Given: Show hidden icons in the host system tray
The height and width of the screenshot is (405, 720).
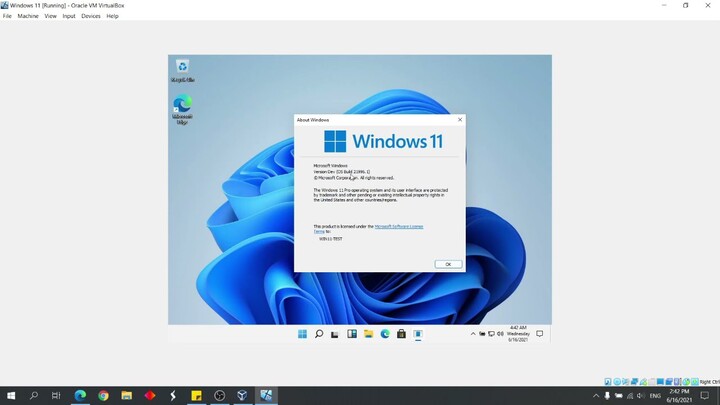Looking at the screenshot, I should click(596, 395).
